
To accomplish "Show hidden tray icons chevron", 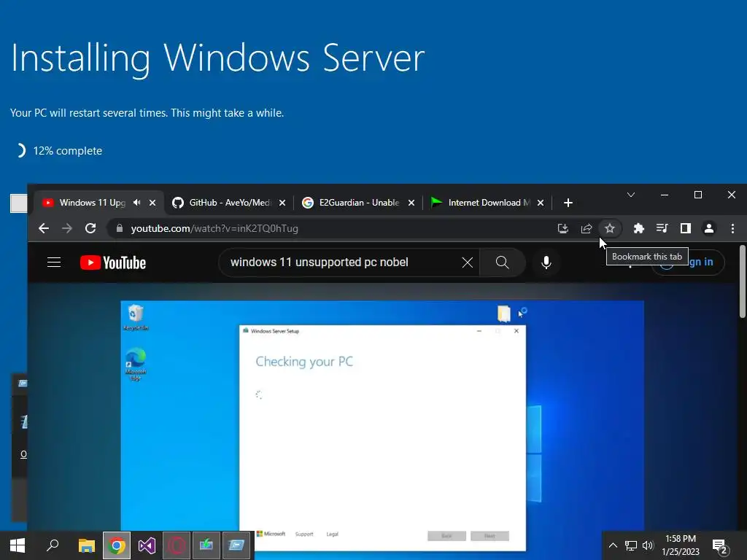I will click(613, 545).
